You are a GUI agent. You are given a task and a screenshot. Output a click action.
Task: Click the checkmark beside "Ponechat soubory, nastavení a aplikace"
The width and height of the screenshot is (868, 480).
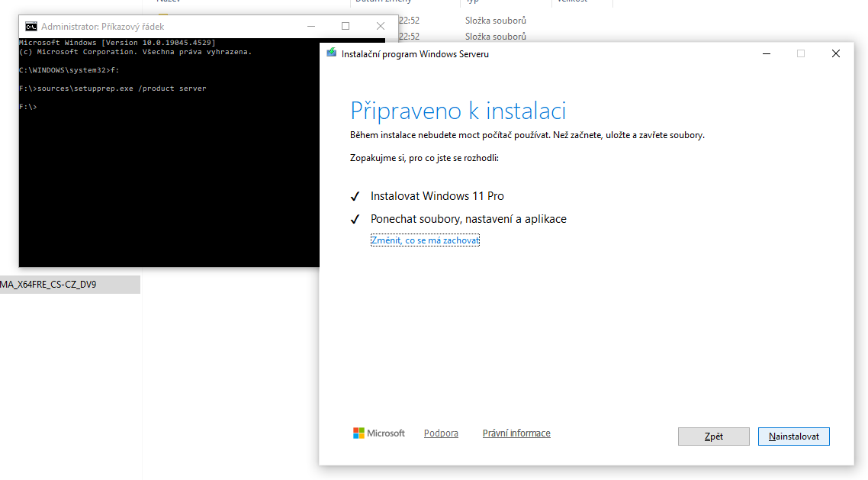pos(354,219)
